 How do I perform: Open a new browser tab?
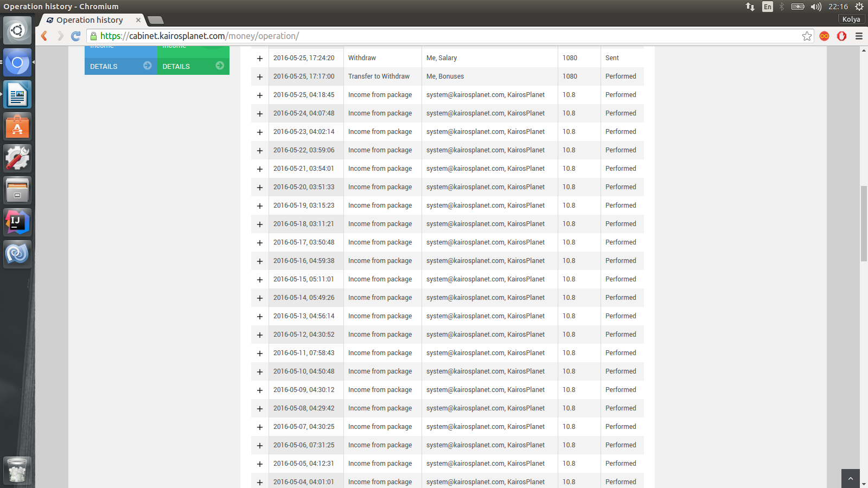click(x=156, y=21)
